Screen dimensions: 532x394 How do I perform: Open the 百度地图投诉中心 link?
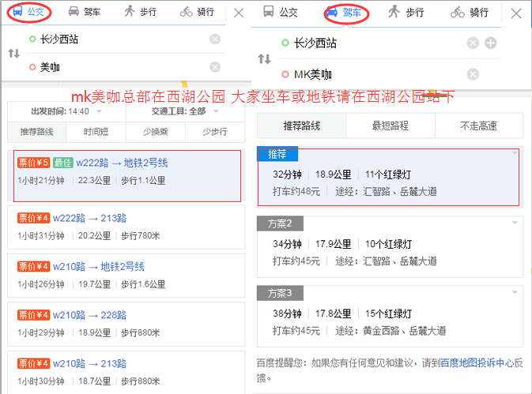[x=477, y=363]
